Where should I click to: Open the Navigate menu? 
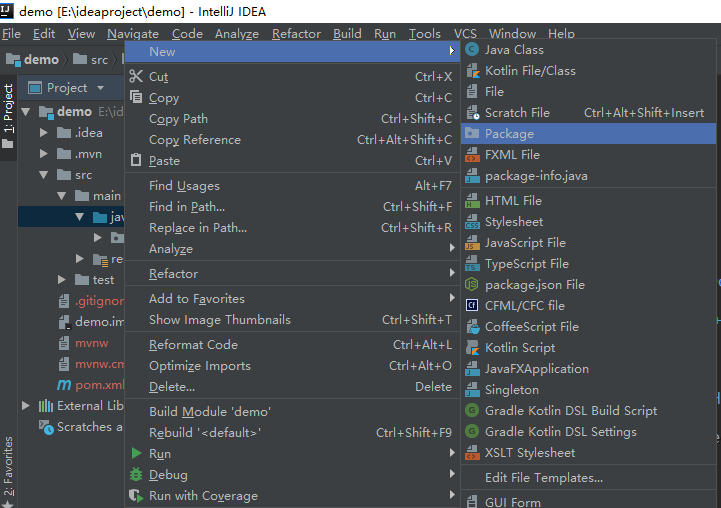point(133,34)
